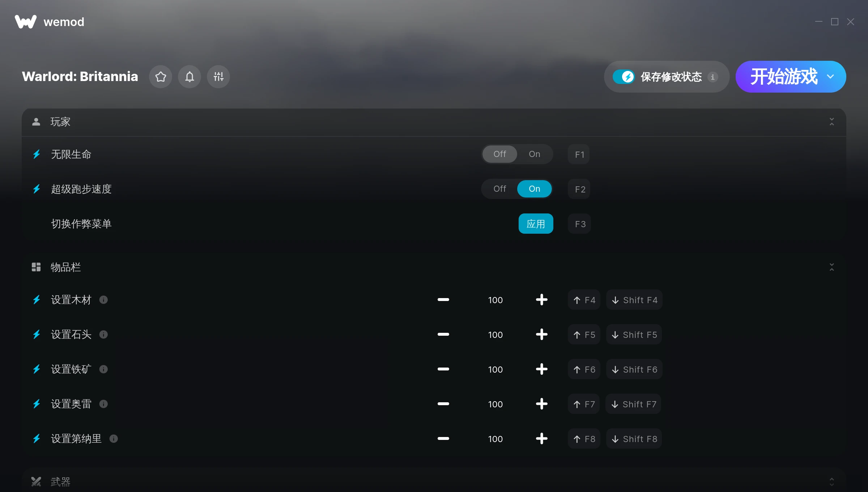Click 应用 for 切换作弊菜单

(x=536, y=224)
